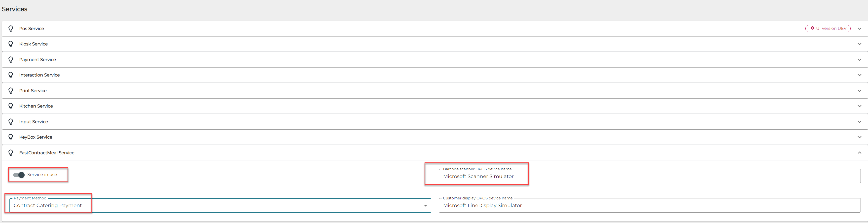Click the lightbulb icon beside Input Service

point(11,122)
